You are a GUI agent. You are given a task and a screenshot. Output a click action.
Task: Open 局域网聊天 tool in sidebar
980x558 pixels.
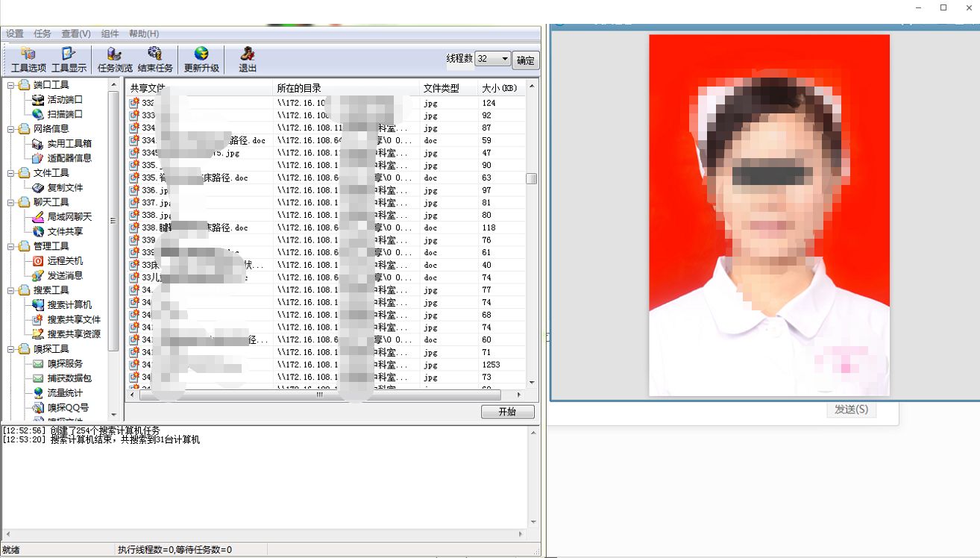point(69,217)
